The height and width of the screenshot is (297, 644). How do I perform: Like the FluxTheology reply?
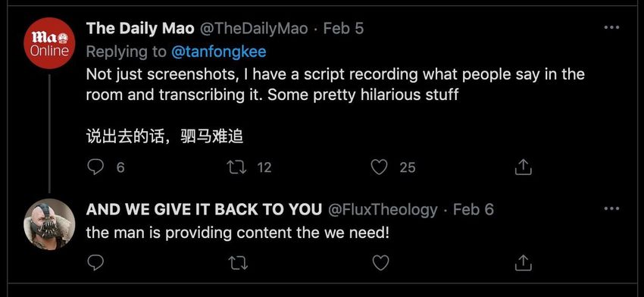coord(379,262)
